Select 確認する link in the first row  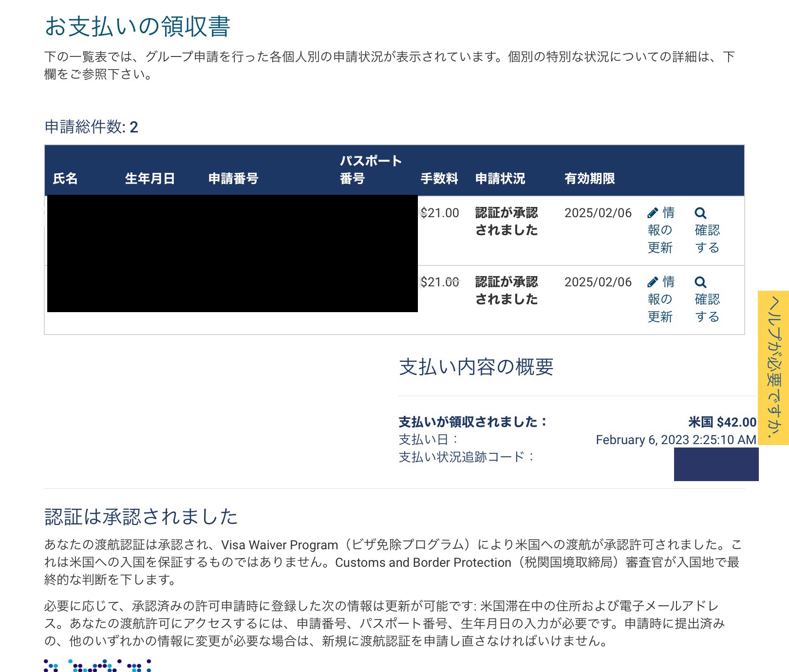[707, 230]
